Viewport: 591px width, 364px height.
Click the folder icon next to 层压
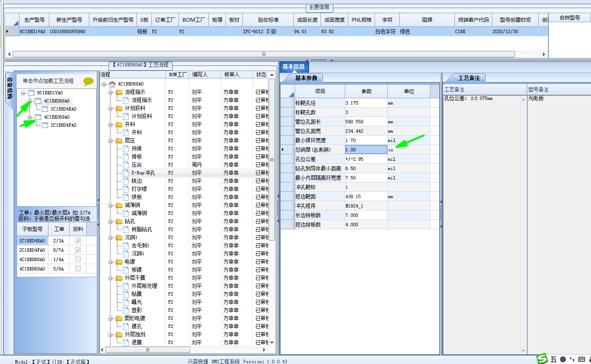point(119,140)
